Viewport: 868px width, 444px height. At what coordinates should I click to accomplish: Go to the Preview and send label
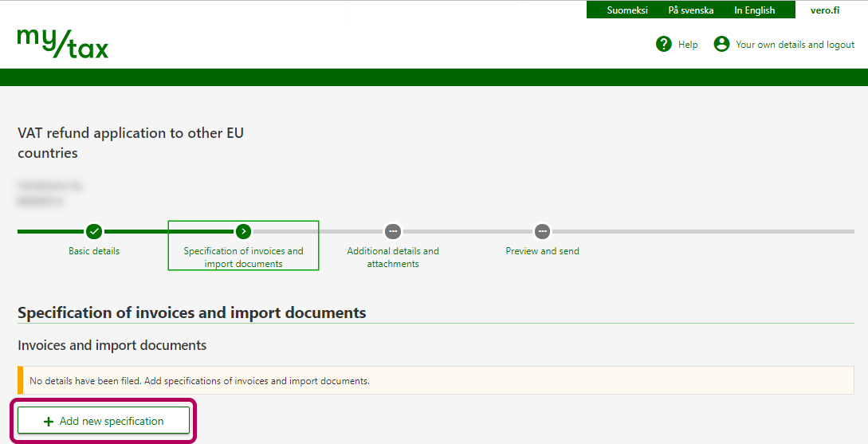pos(542,251)
